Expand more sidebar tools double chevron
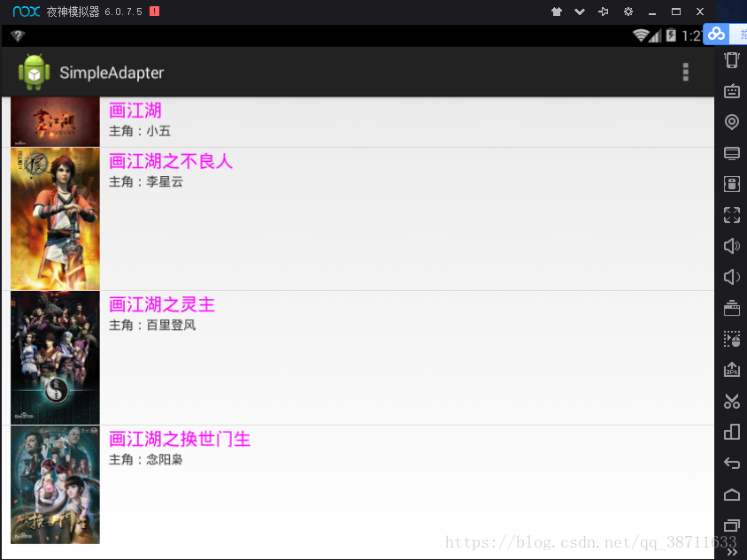 pos(732,551)
